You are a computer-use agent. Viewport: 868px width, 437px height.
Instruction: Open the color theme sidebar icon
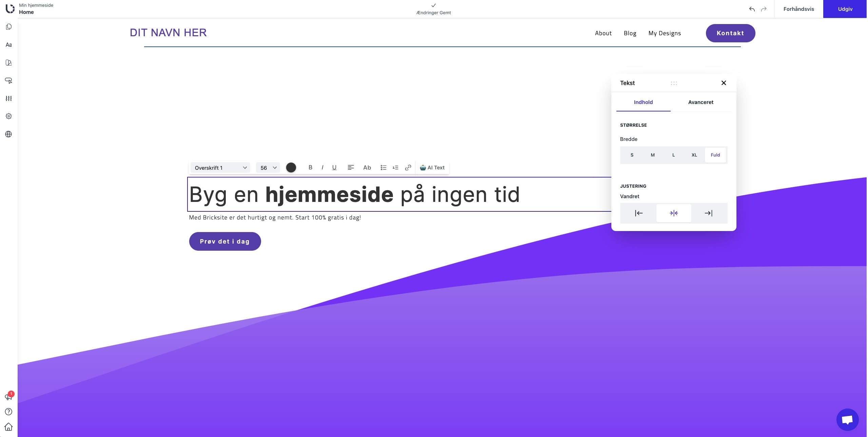(x=9, y=63)
